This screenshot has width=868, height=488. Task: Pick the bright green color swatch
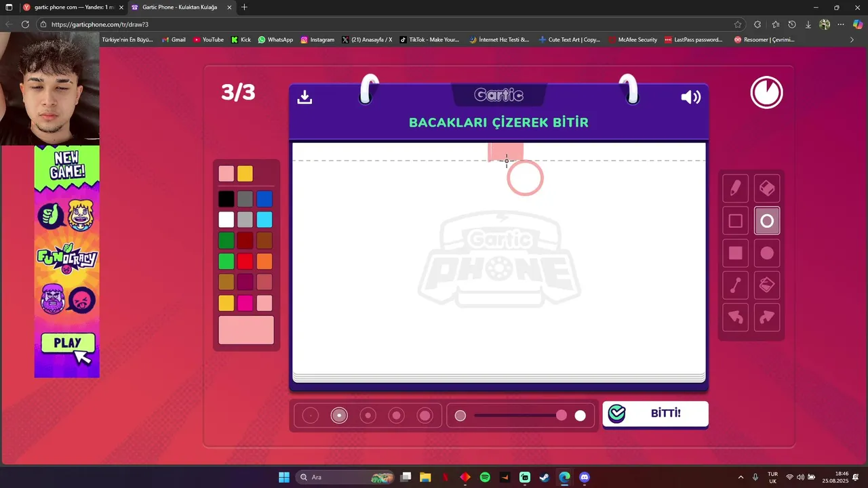coord(226,261)
